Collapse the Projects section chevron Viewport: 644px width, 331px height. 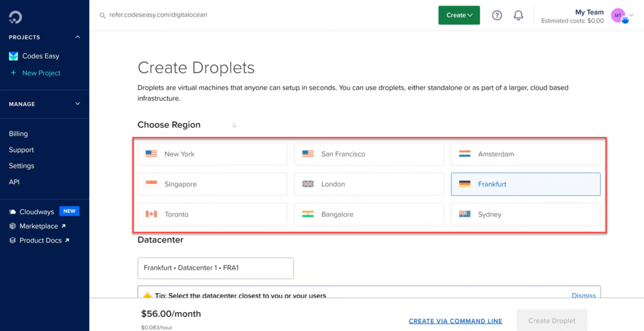coord(77,37)
